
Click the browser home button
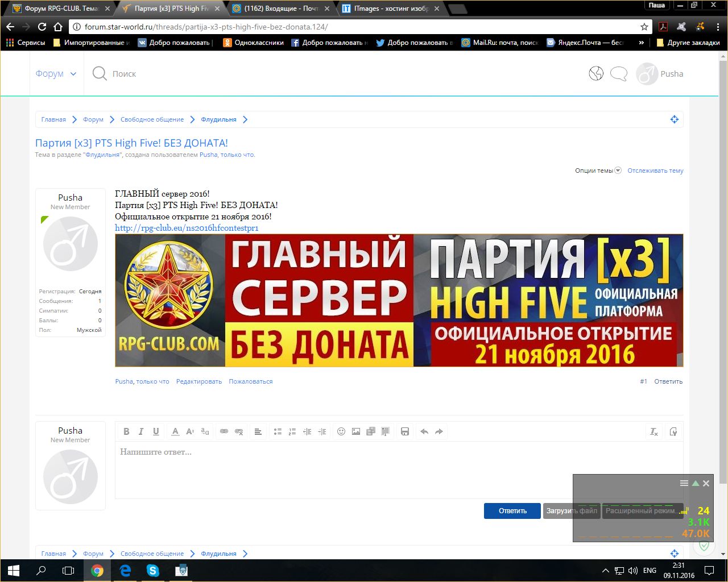pyautogui.click(x=57, y=27)
